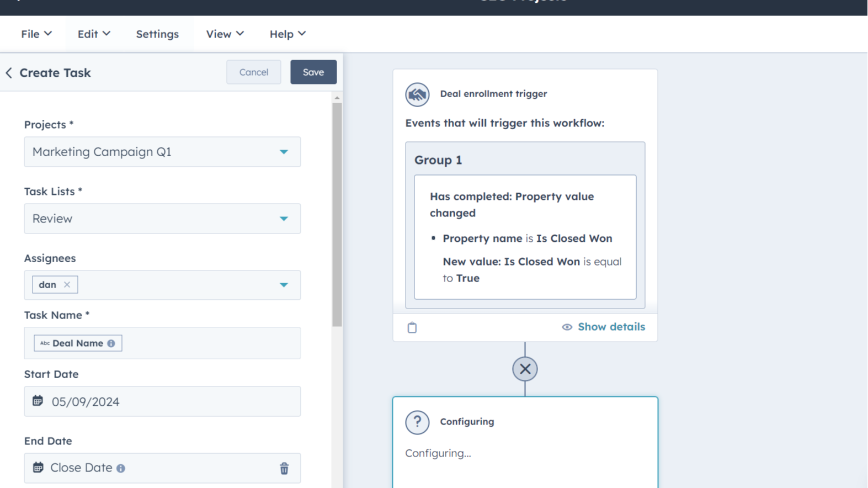Click the X connector button below trigger

(525, 369)
